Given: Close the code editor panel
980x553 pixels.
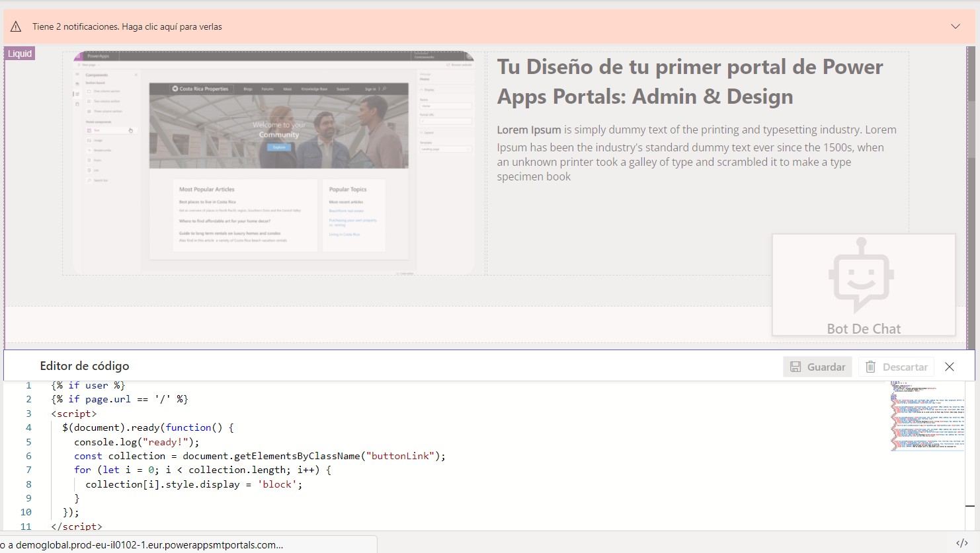Looking at the screenshot, I should [950, 367].
